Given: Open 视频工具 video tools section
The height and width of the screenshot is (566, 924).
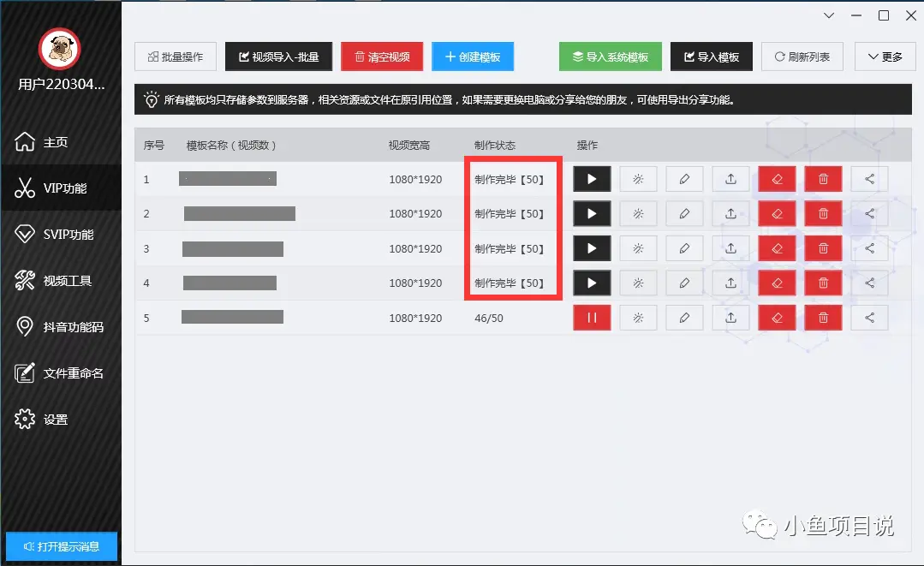Looking at the screenshot, I should pyautogui.click(x=62, y=280).
